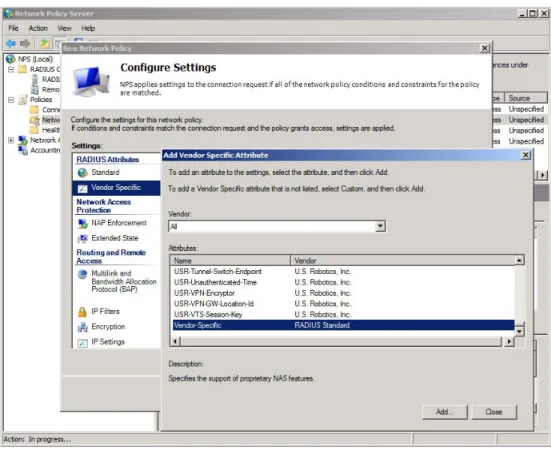Click attributes horizontal scroll right arrow
Image resolution: width=551 pixels, height=449 pixels.
point(509,341)
